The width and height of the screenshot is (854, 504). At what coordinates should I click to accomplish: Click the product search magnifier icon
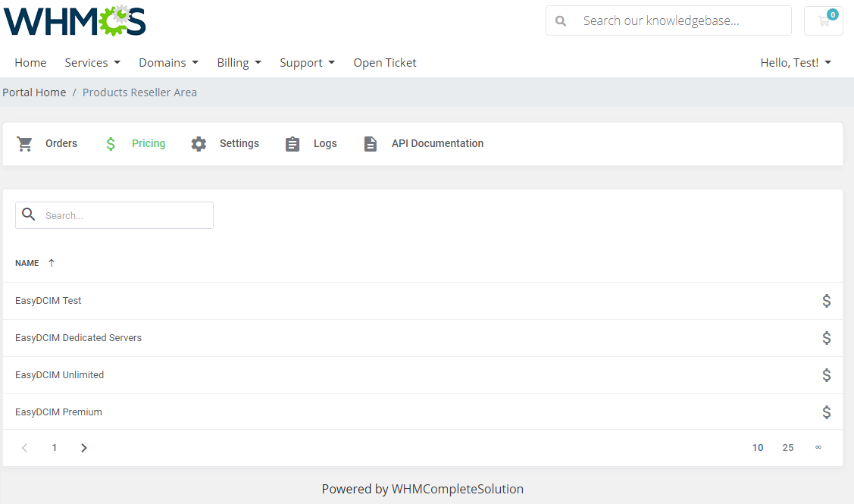coord(28,214)
